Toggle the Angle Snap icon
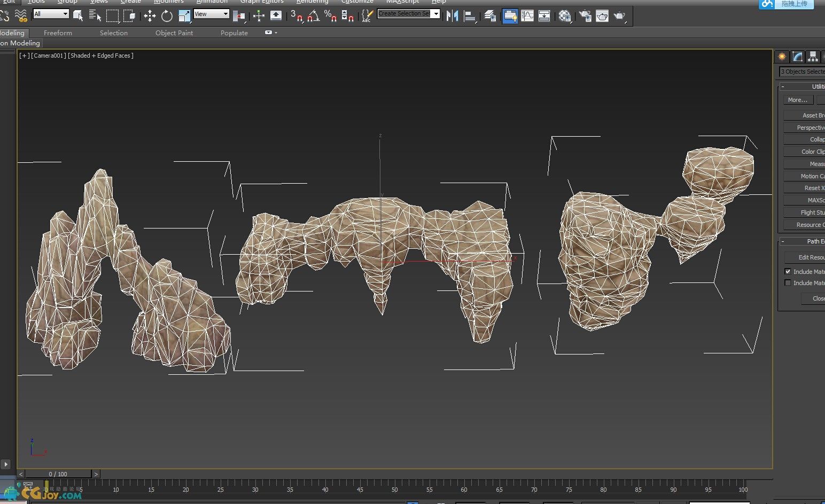This screenshot has height=504, width=825. tap(313, 15)
